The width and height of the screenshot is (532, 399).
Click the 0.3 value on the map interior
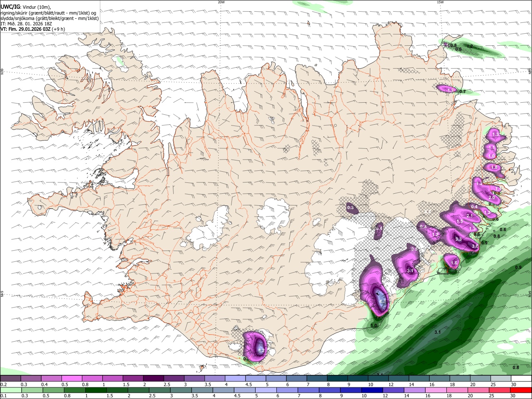click(350, 207)
